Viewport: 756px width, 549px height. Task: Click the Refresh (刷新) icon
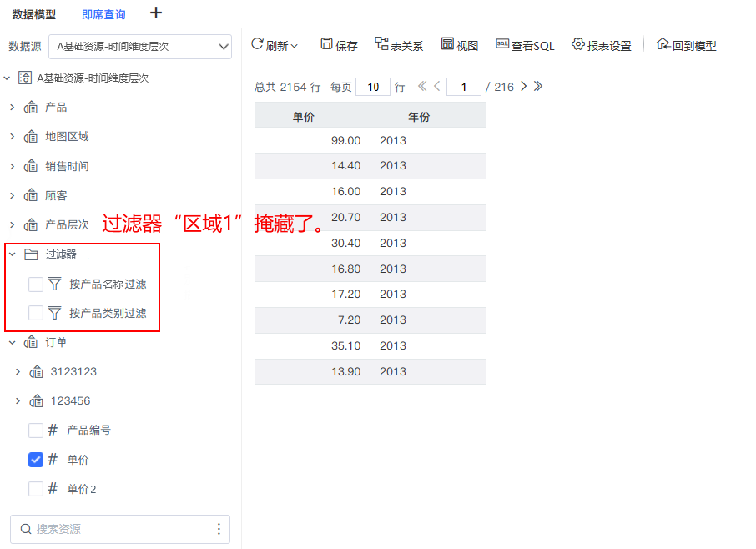pos(257,44)
